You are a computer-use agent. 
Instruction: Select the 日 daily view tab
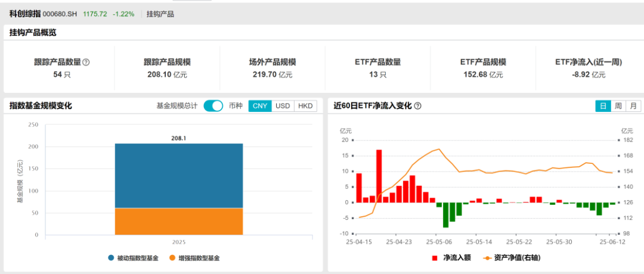click(603, 106)
